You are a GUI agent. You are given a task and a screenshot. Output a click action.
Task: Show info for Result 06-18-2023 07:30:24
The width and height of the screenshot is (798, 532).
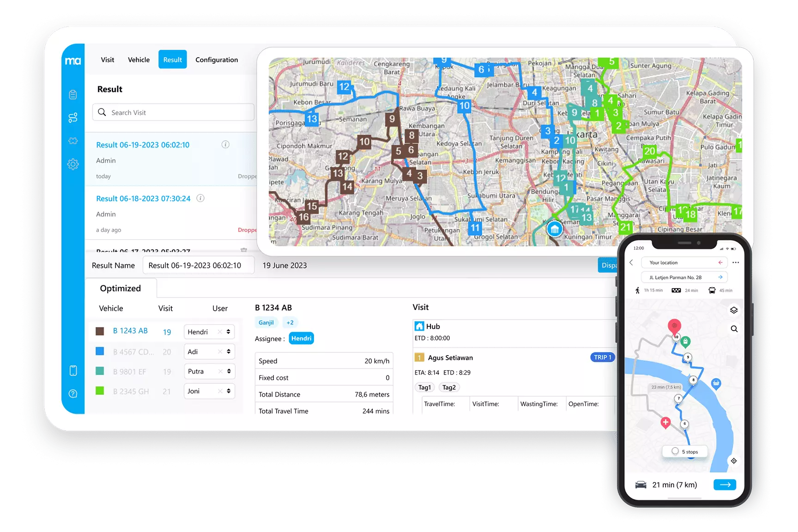coord(200,198)
